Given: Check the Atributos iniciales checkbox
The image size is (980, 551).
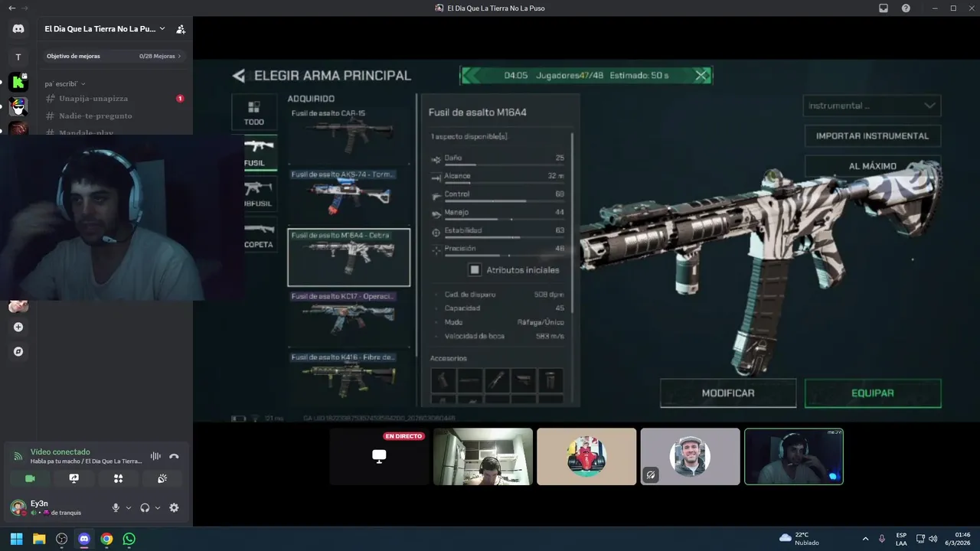Looking at the screenshot, I should [x=475, y=269].
